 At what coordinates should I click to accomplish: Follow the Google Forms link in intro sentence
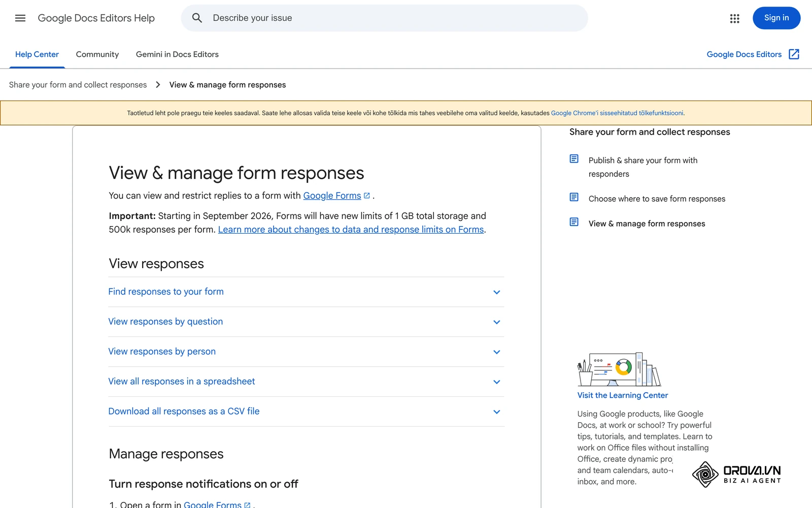click(332, 196)
